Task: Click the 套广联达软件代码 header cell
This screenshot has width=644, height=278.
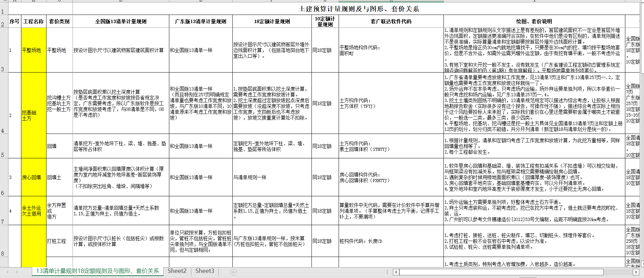Action: [x=391, y=21]
